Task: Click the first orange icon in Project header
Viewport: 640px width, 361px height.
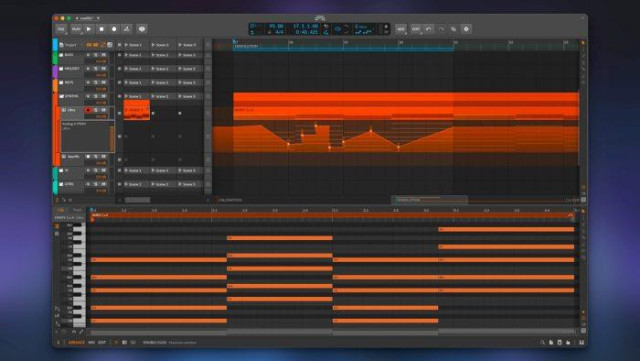Action: 89,45
